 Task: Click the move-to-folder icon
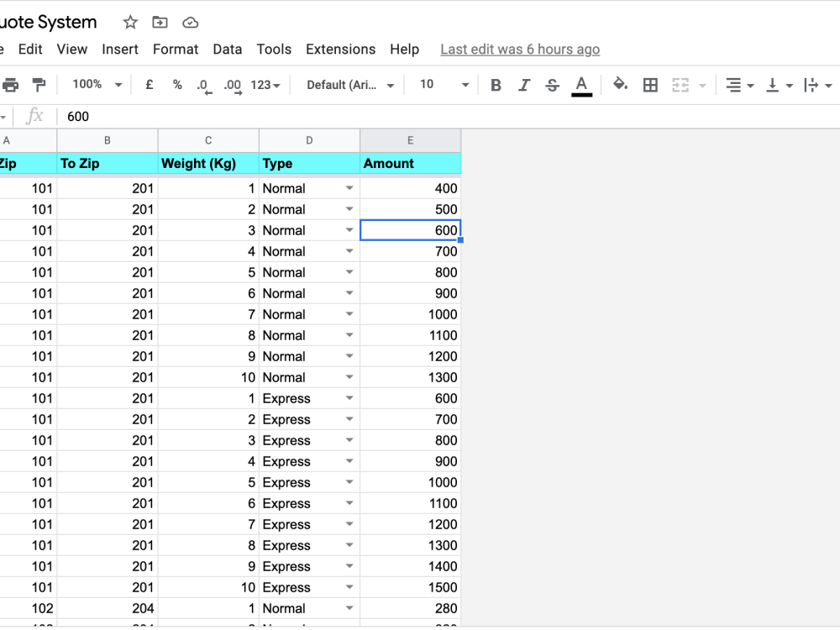pyautogui.click(x=160, y=23)
